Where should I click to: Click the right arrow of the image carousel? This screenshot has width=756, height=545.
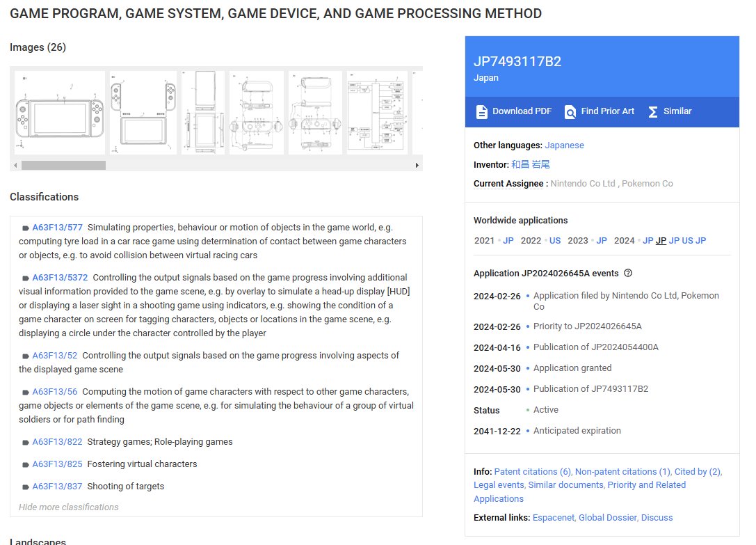(417, 165)
